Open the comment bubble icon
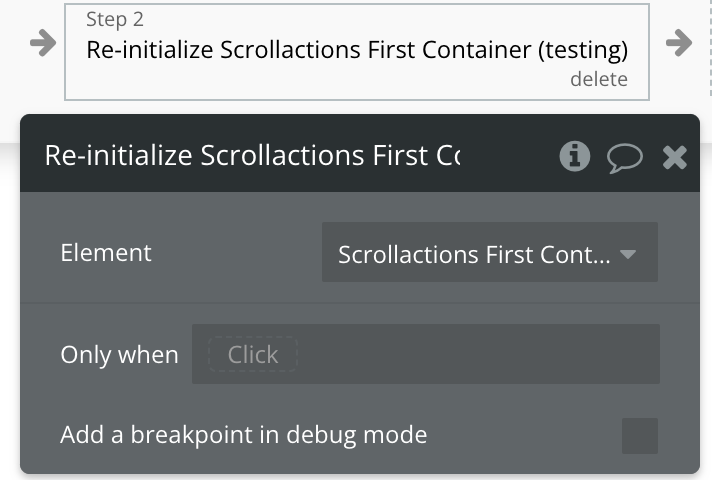 click(x=624, y=157)
